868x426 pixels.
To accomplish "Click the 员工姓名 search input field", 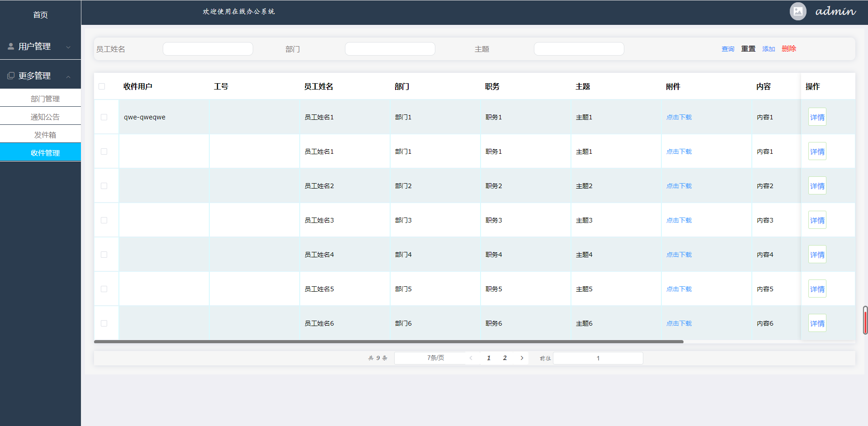I will [x=208, y=48].
